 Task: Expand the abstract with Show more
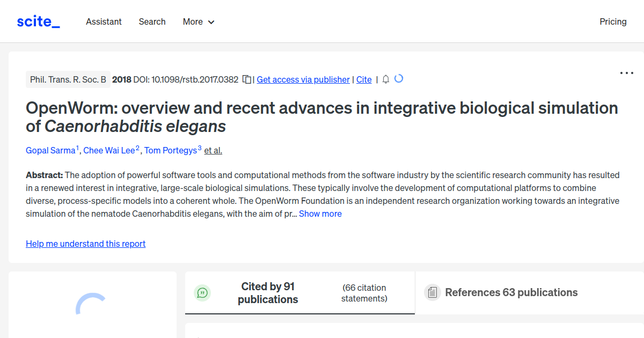coord(320,214)
